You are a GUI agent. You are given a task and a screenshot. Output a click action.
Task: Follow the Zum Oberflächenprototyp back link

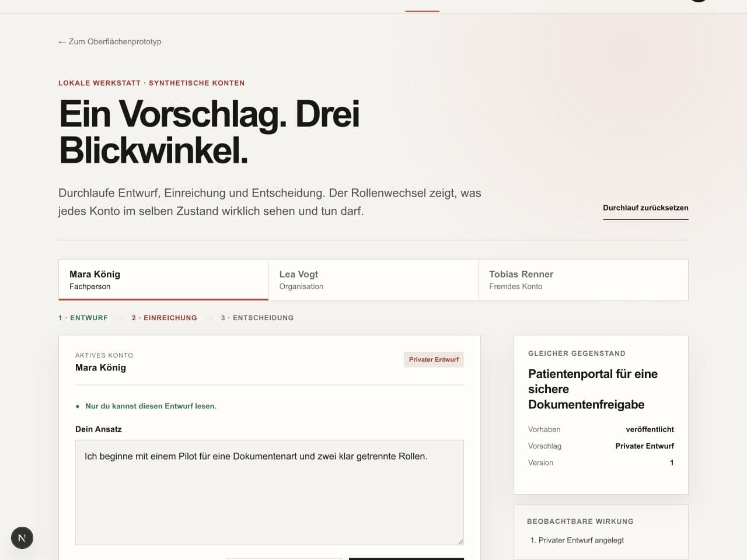tap(110, 41)
